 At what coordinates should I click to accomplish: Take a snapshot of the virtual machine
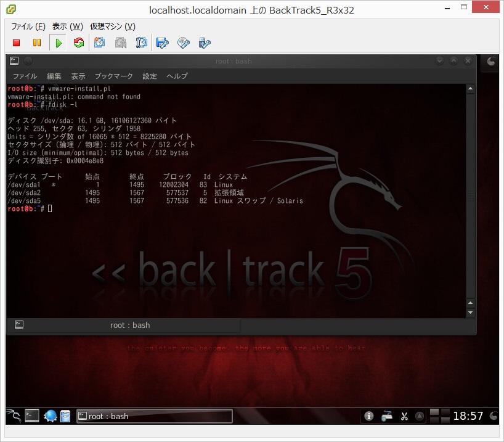coord(99,43)
